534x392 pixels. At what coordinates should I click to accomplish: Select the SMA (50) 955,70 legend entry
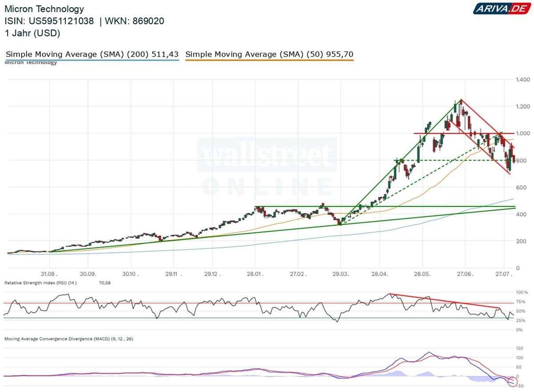[269, 54]
